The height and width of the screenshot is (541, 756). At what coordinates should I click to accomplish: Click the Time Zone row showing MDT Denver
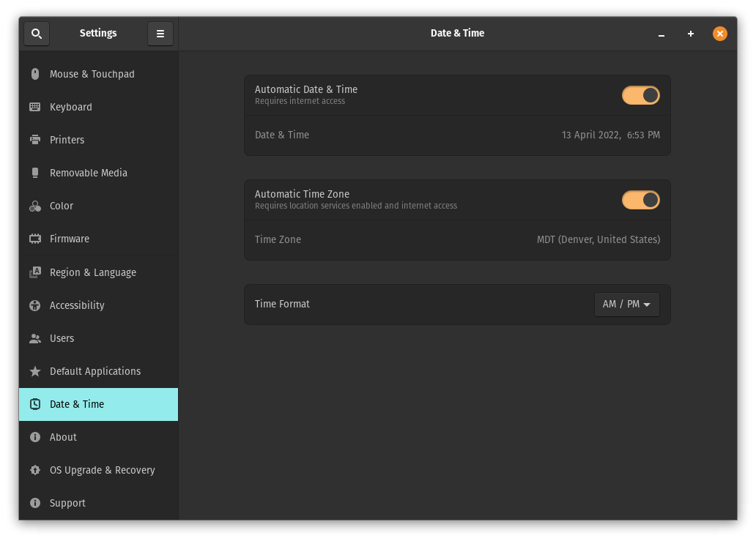[x=457, y=240]
